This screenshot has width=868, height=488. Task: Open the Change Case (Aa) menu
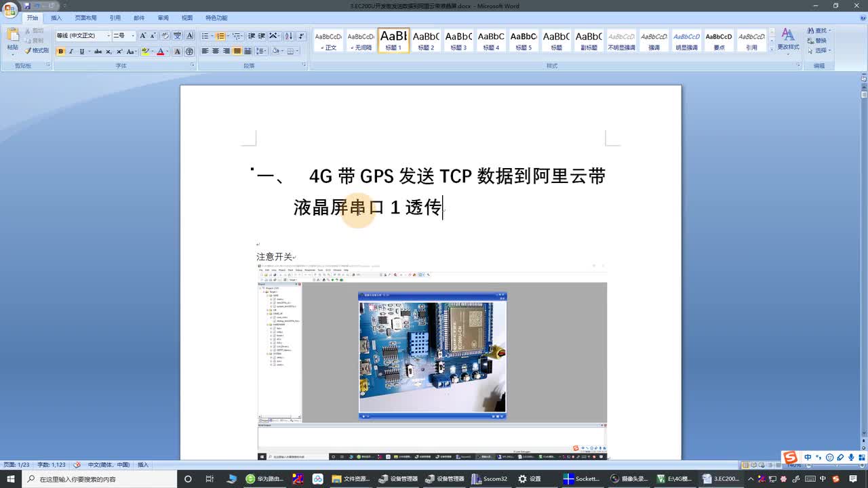131,52
